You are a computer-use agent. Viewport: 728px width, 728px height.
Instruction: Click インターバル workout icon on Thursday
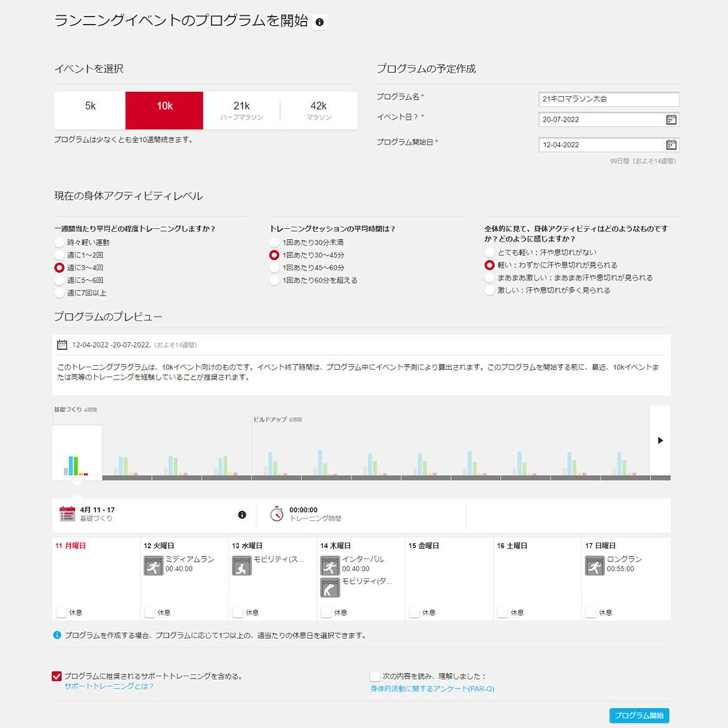pyautogui.click(x=329, y=565)
